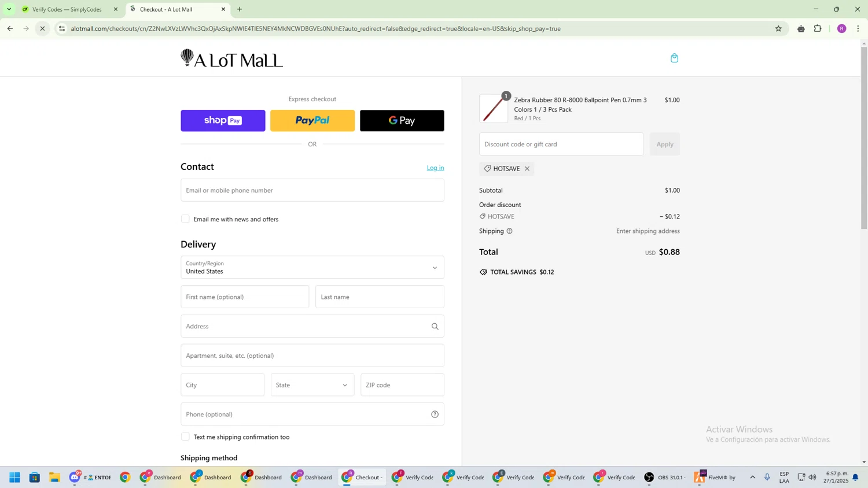868x488 pixels.
Task: Open a new browser tab
Action: coord(240,9)
